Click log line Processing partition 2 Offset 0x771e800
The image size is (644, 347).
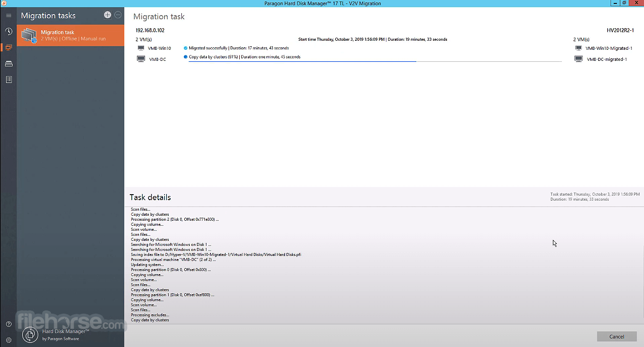pos(175,219)
